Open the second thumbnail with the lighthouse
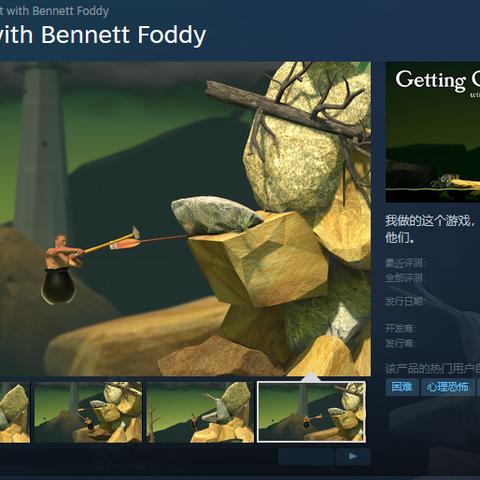480x480 pixels. point(88,412)
